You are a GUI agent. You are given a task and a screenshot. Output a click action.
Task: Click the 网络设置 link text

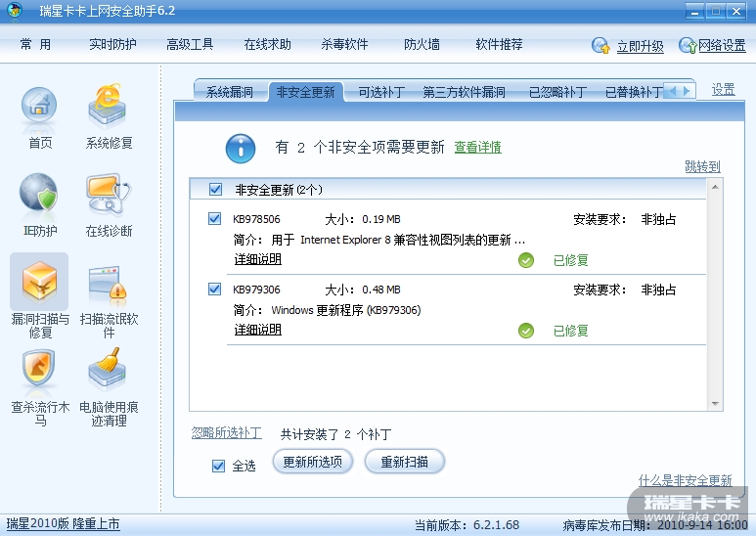(722, 45)
